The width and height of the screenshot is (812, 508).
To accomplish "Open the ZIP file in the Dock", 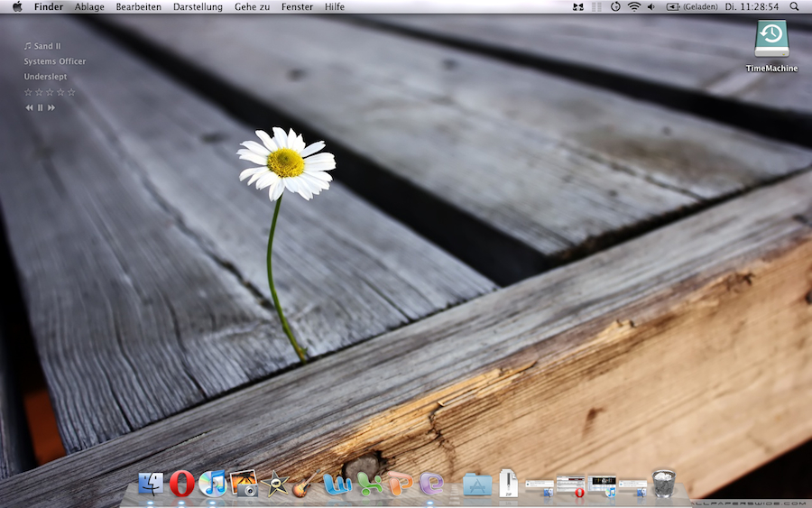I will coord(508,483).
